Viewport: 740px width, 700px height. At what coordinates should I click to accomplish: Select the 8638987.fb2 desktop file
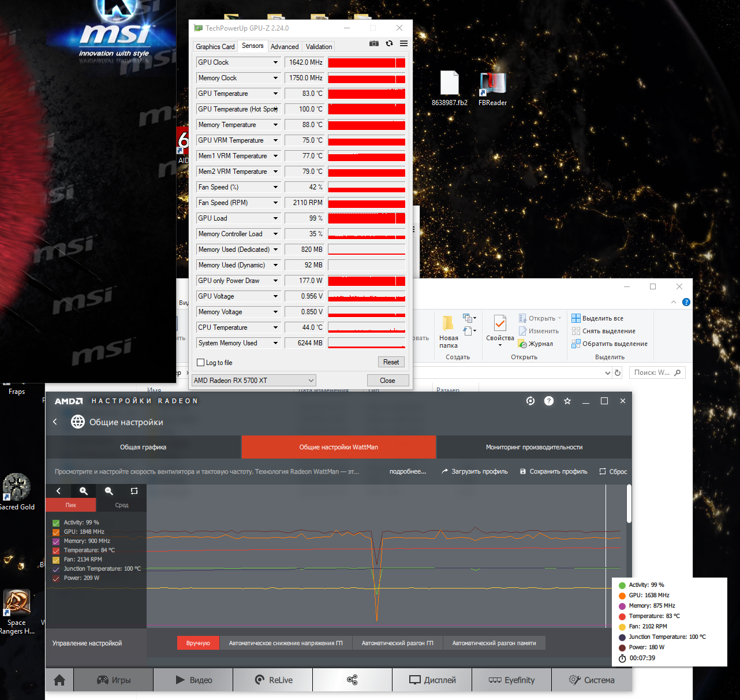tap(450, 88)
